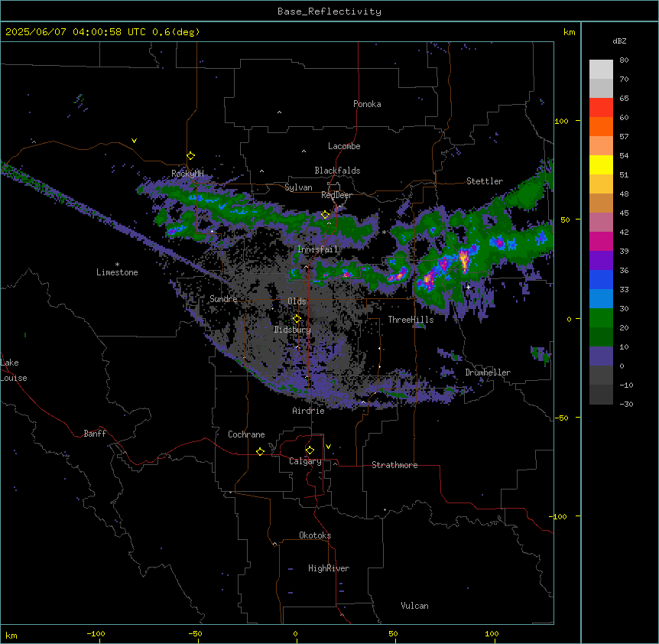The height and width of the screenshot is (644, 659).
Task: Click the Lacombe city label
Action: pos(344,146)
